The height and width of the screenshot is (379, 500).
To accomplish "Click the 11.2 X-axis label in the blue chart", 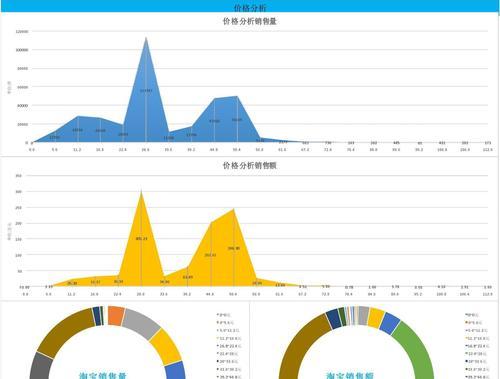I will (77, 150).
